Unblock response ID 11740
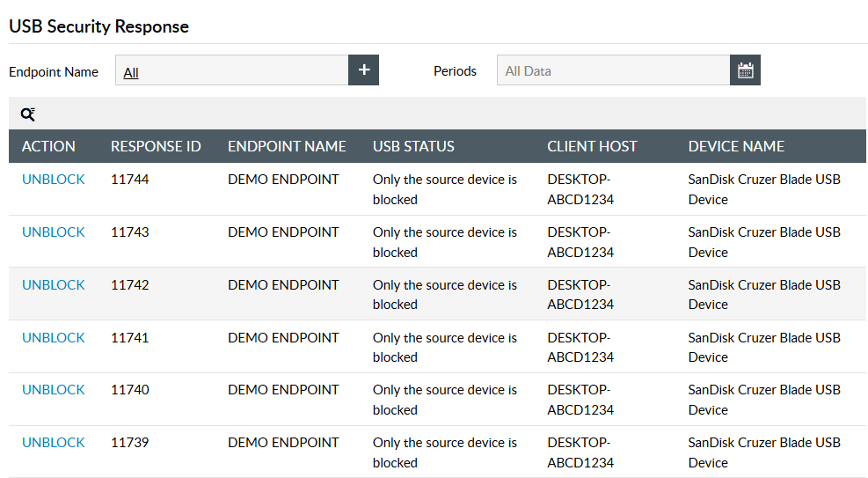 [54, 390]
